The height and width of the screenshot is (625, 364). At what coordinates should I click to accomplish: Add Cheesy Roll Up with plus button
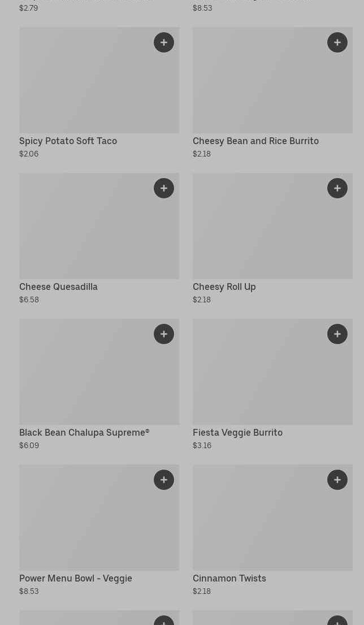click(x=337, y=188)
